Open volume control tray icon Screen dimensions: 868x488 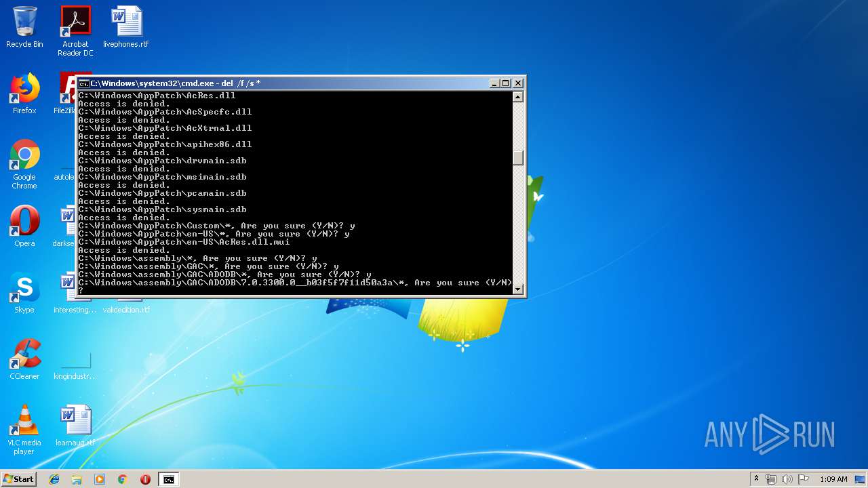point(787,479)
